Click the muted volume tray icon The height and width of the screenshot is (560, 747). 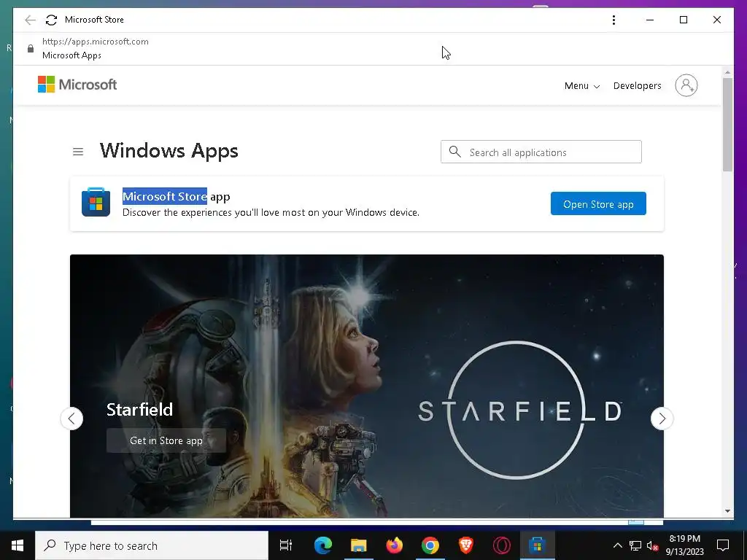pyautogui.click(x=652, y=545)
